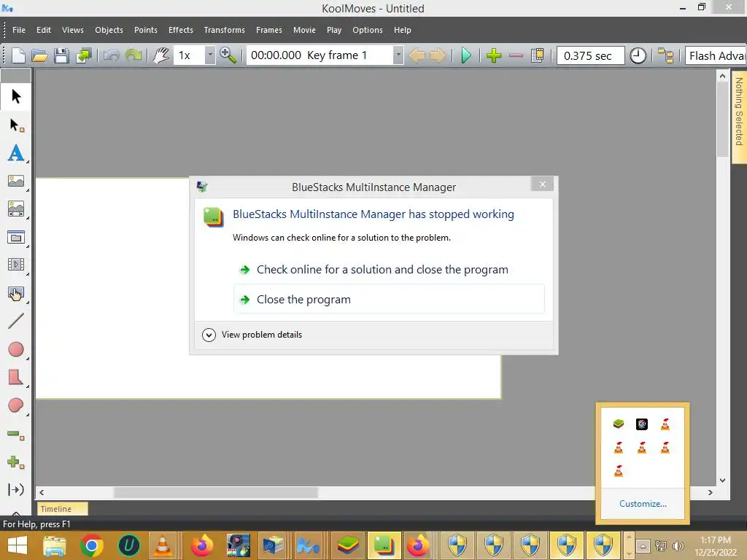Select the green plus point tool
The image size is (747, 560).
16,462
